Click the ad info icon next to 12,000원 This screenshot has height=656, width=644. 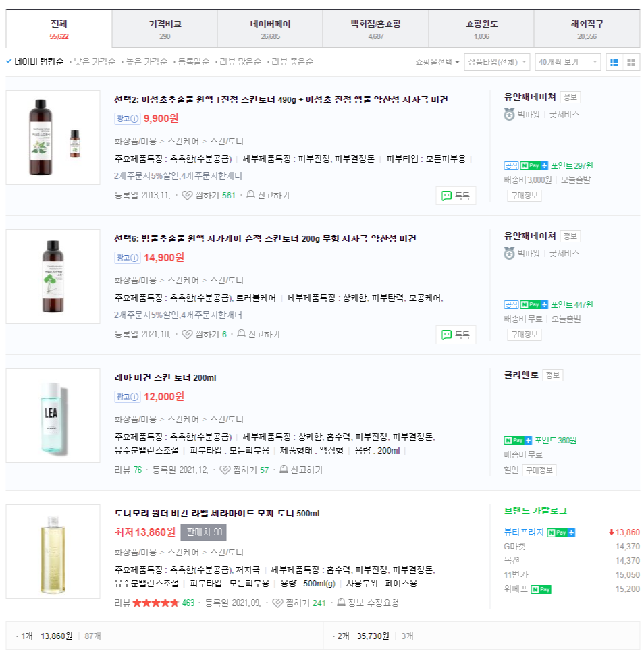[x=134, y=397]
